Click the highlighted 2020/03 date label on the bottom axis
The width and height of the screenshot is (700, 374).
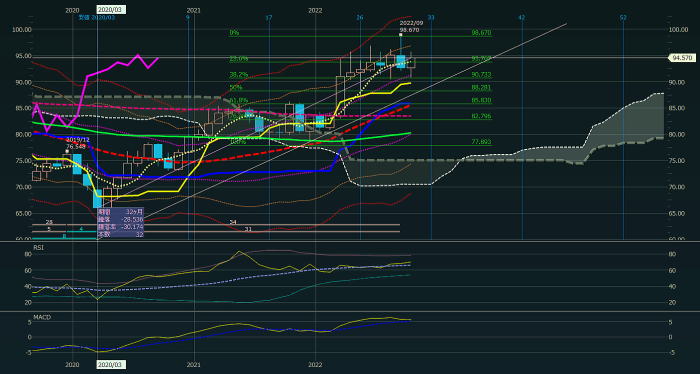click(112, 364)
